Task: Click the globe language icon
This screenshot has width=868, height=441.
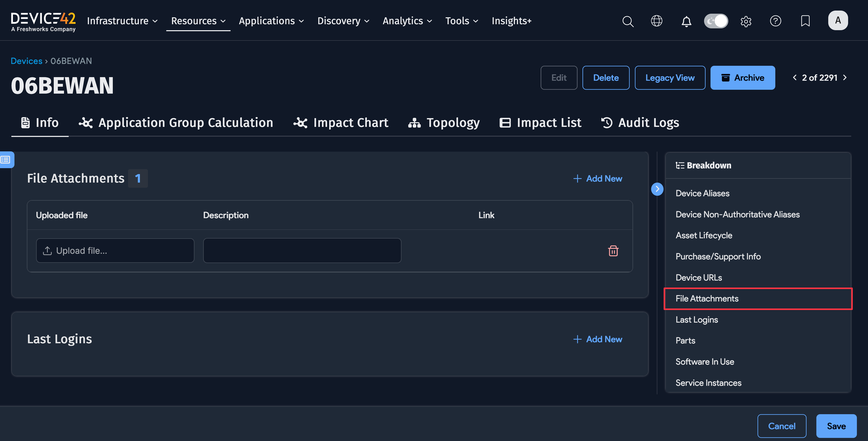Action: pos(656,21)
